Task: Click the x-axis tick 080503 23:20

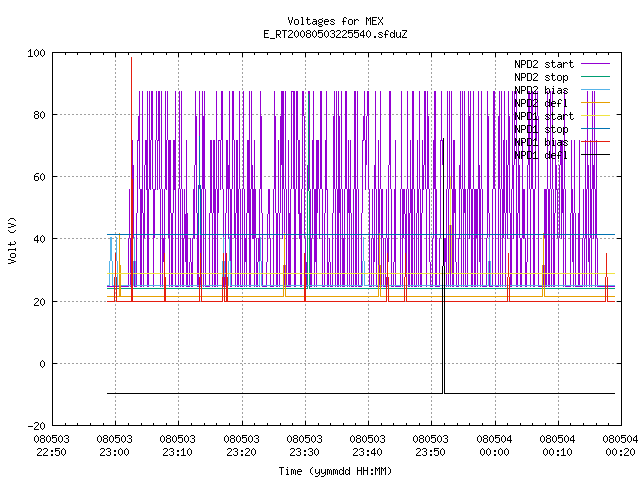Action: (242, 446)
